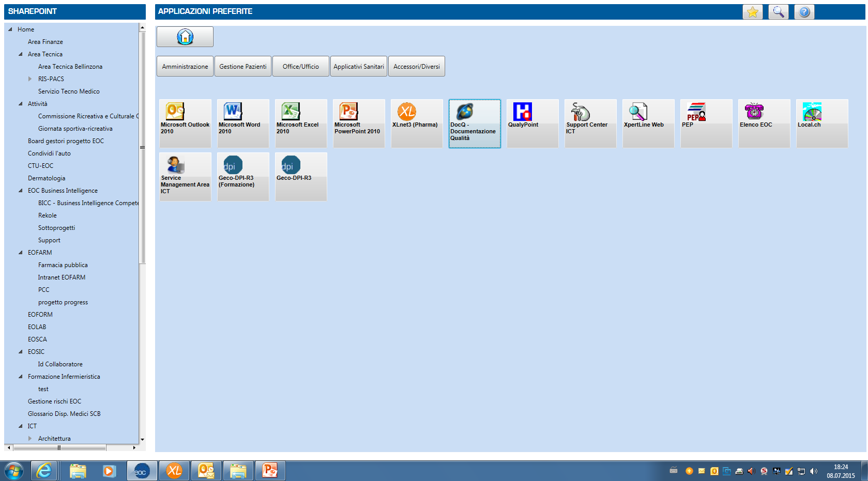The width and height of the screenshot is (868, 481).
Task: Open Farmacia pubblica
Action: [63, 265]
